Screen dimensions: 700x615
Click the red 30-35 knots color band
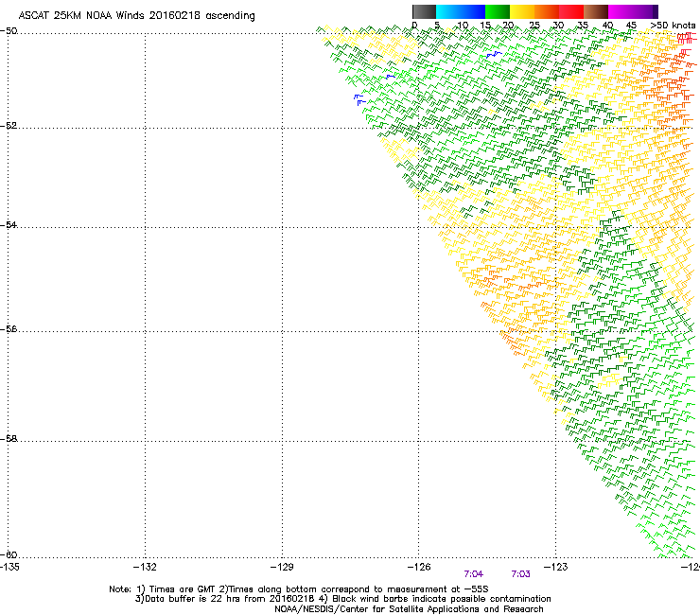point(571,11)
